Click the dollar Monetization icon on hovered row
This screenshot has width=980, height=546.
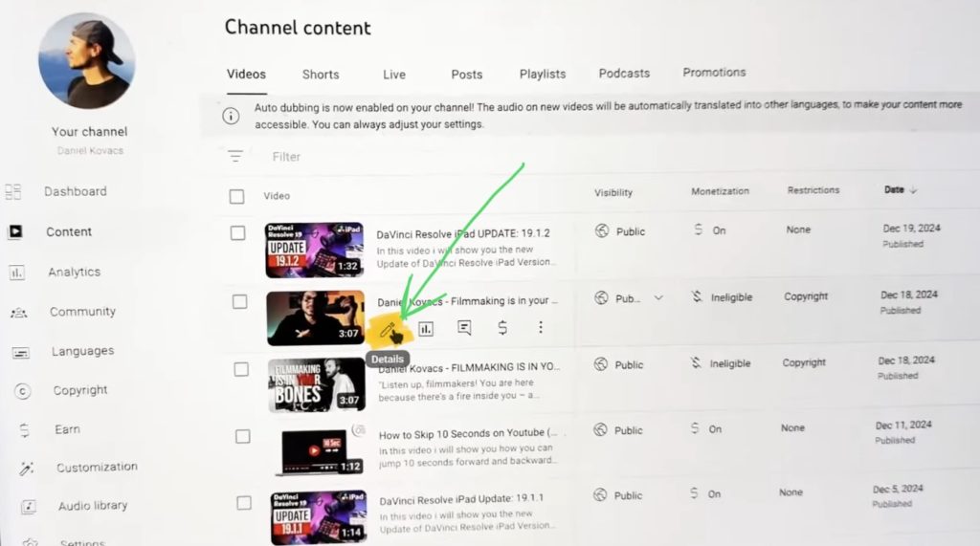pyautogui.click(x=502, y=328)
